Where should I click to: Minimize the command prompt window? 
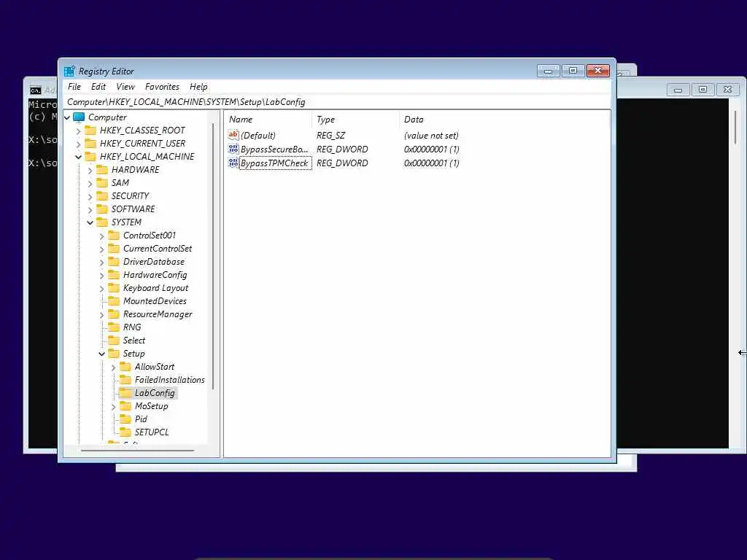click(678, 89)
